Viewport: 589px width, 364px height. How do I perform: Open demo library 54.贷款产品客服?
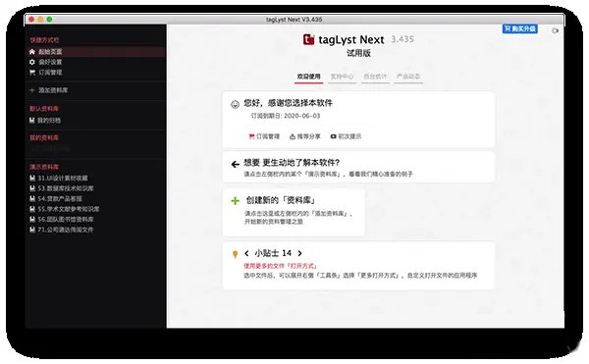coord(56,198)
